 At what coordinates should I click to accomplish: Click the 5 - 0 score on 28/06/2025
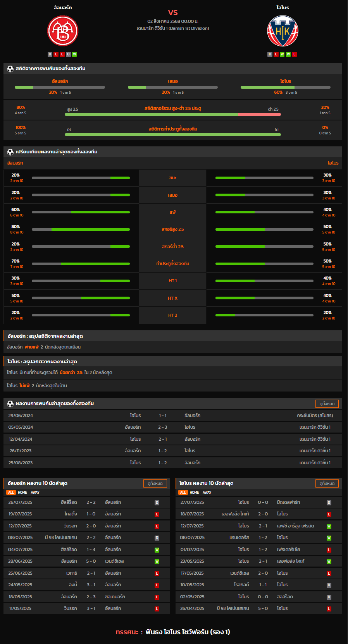coord(91,562)
